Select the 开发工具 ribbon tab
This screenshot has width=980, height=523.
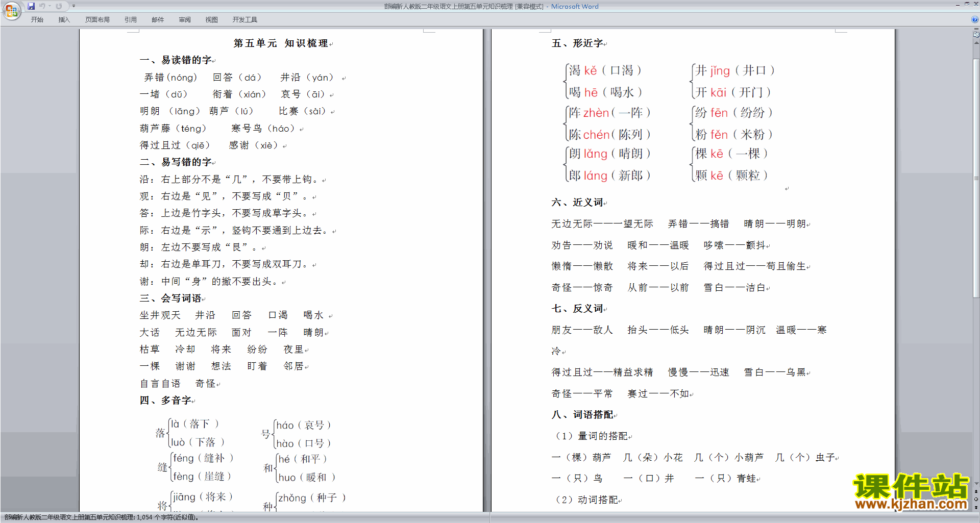245,20
